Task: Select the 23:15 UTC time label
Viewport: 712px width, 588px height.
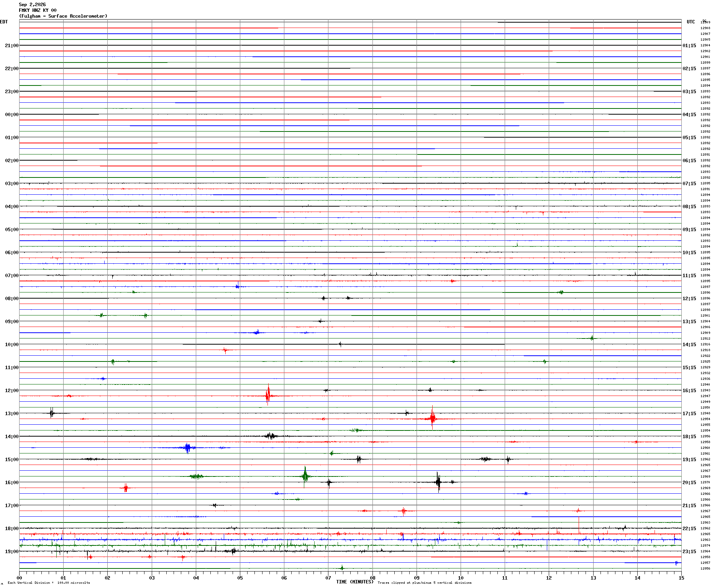Action: point(689,552)
